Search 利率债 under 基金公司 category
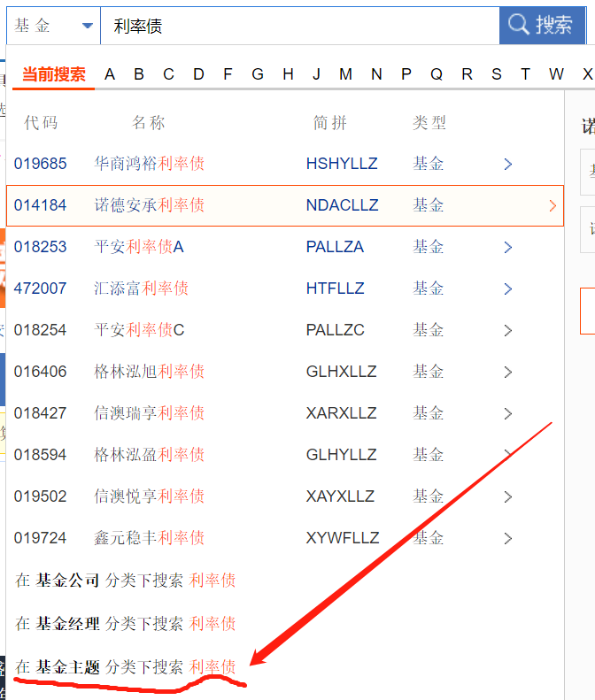Viewport: 595px width, 700px height. [x=125, y=581]
